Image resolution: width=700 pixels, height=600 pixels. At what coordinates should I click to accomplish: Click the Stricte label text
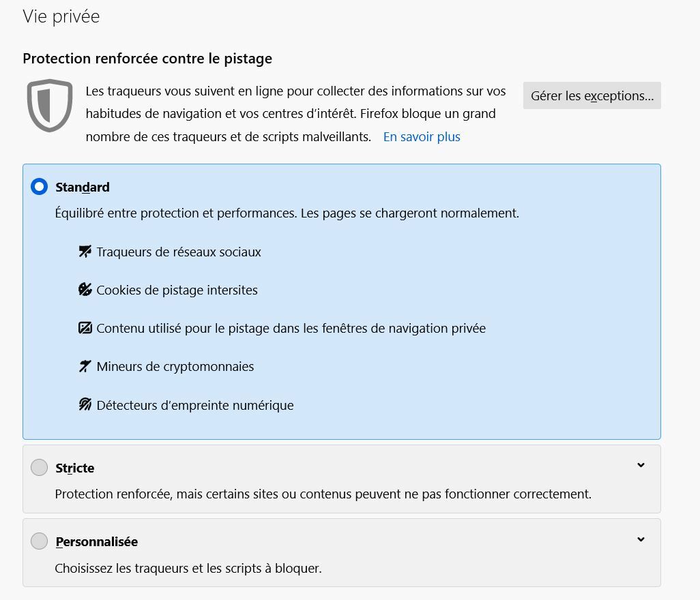click(x=75, y=468)
